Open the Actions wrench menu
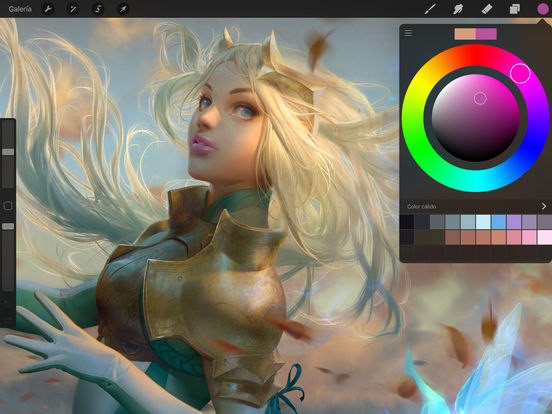The image size is (552, 414). point(48,9)
